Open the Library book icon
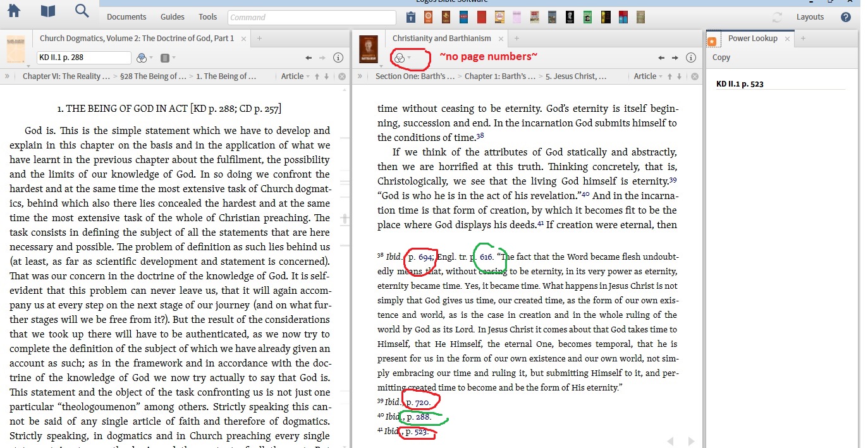The width and height of the screenshot is (868, 448). point(48,11)
